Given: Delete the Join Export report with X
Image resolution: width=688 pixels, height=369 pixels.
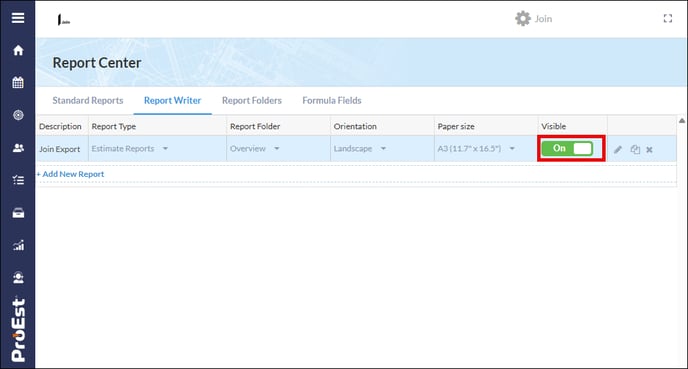Looking at the screenshot, I should pyautogui.click(x=649, y=150).
